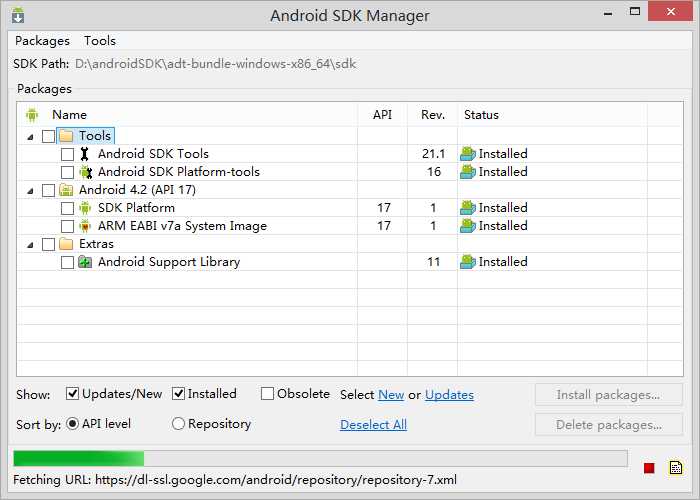The width and height of the screenshot is (700, 500).
Task: Select the Tools group label
Action: 95,136
